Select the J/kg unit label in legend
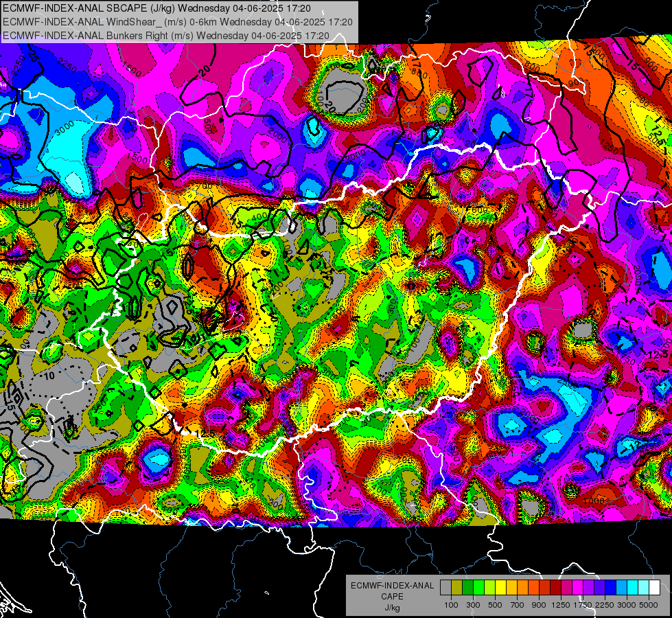 (x=392, y=608)
